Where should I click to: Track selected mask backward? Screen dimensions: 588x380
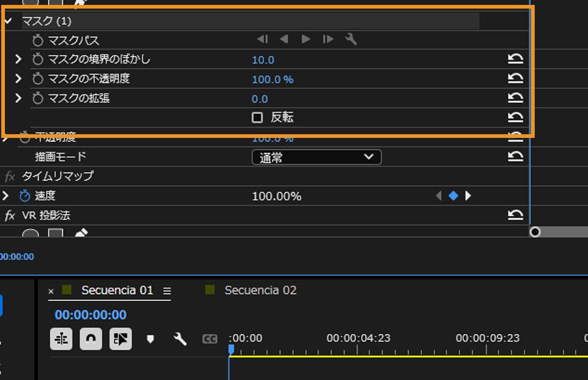[284, 39]
